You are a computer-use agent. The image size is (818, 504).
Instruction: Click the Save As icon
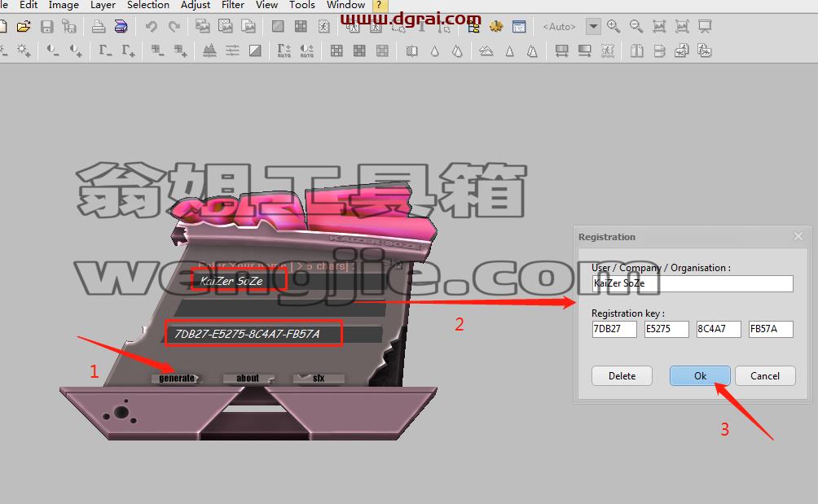tap(69, 27)
